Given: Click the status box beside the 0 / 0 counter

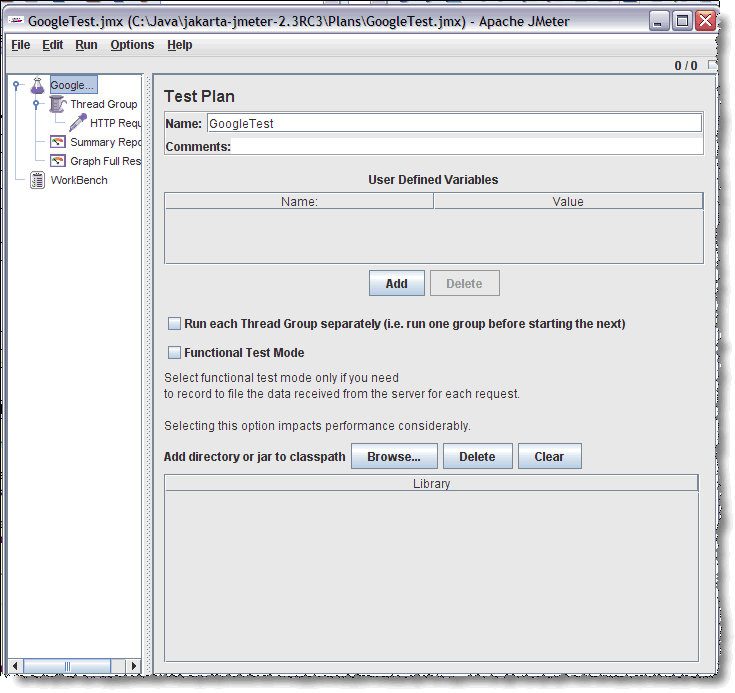Looking at the screenshot, I should pos(711,66).
